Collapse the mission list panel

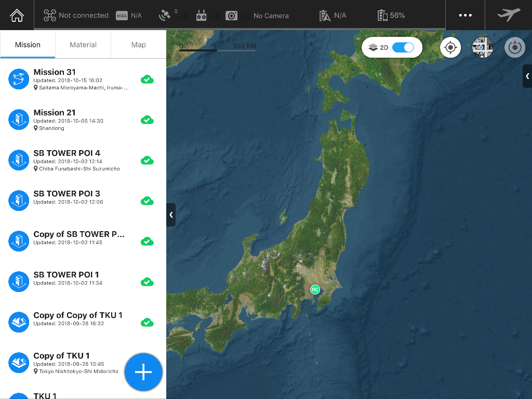(x=171, y=215)
